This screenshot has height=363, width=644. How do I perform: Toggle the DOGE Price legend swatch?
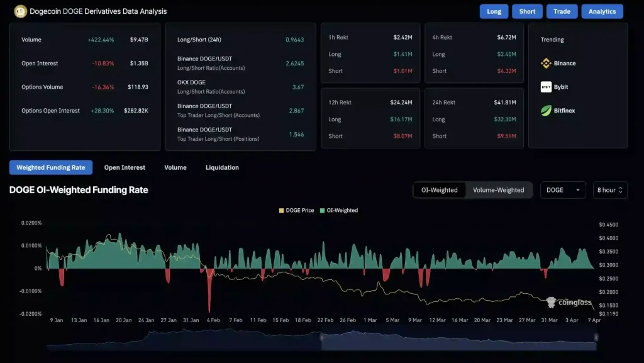pos(281,210)
